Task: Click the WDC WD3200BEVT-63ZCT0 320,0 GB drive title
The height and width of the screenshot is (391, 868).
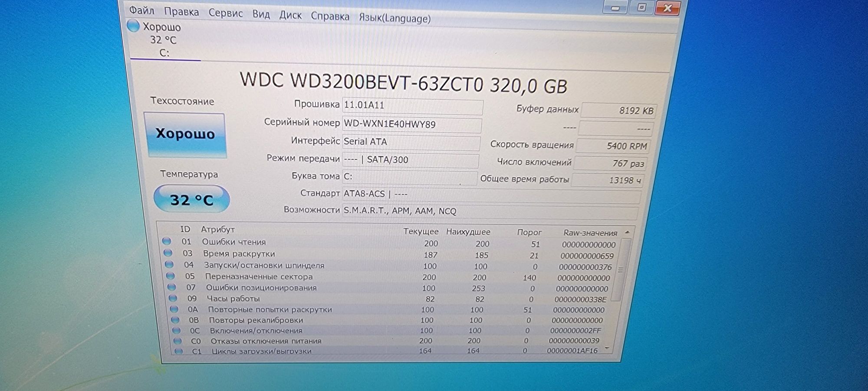Action: (x=404, y=83)
